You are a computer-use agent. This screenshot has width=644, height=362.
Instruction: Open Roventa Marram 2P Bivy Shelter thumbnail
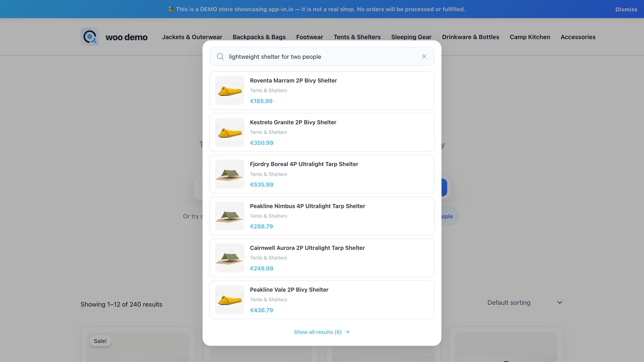point(230,90)
